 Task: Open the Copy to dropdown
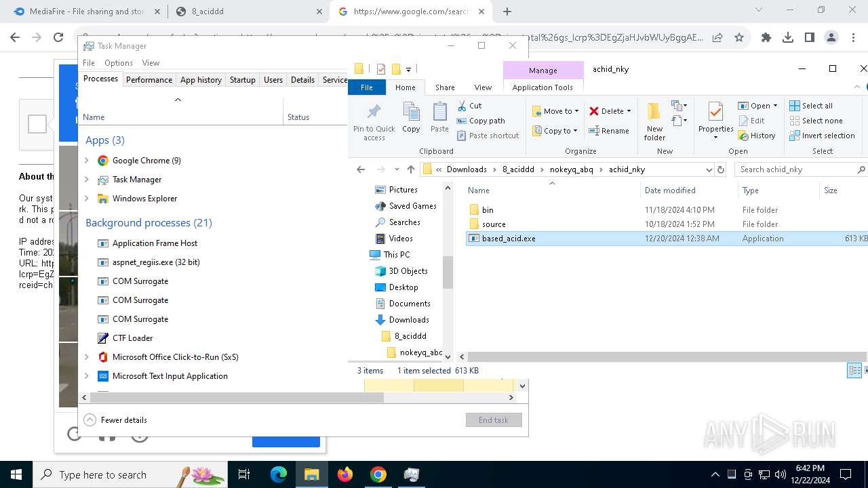pyautogui.click(x=555, y=131)
